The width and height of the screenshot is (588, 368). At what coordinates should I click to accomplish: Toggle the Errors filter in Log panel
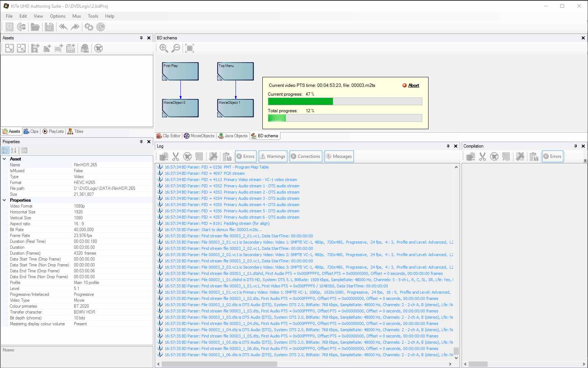(245, 156)
